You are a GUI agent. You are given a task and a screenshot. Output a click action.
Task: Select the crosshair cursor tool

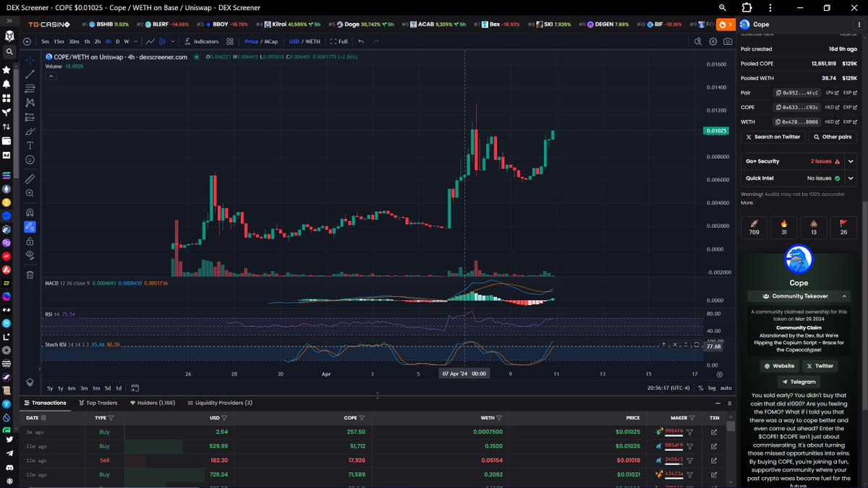(30, 60)
